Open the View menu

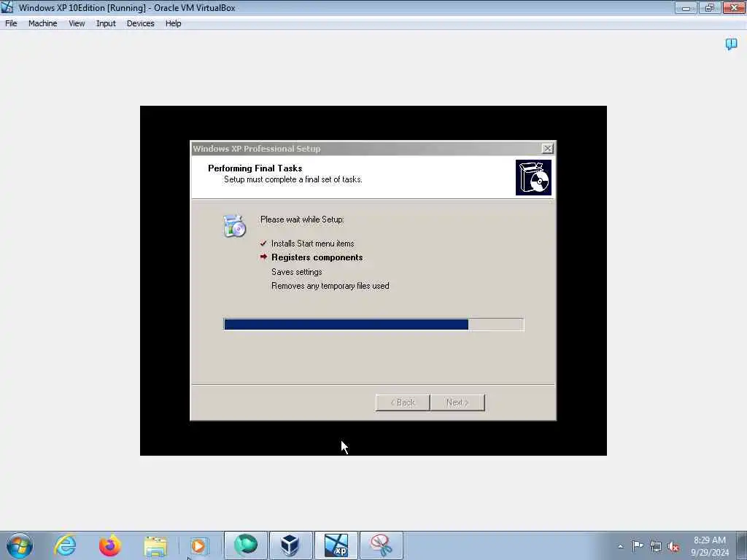[76, 23]
